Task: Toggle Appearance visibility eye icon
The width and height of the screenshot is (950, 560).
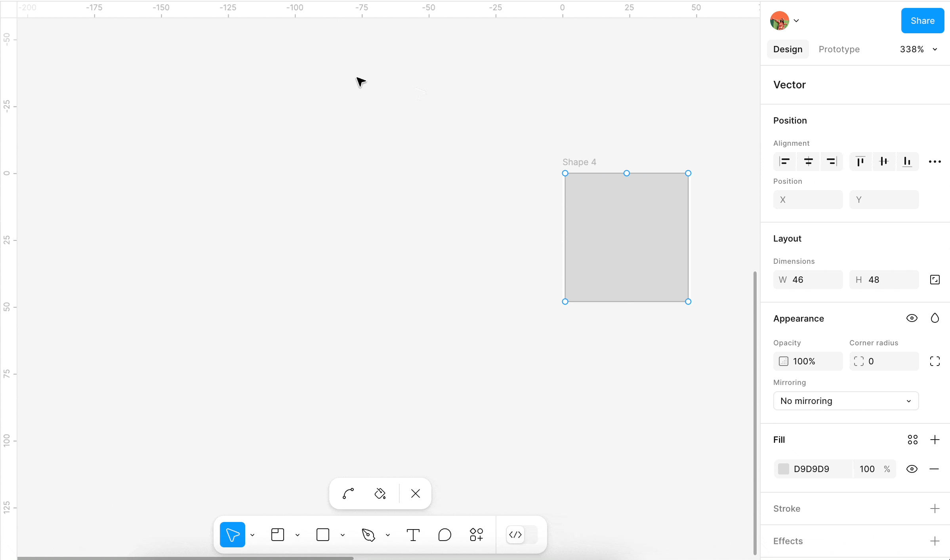Action: (912, 318)
